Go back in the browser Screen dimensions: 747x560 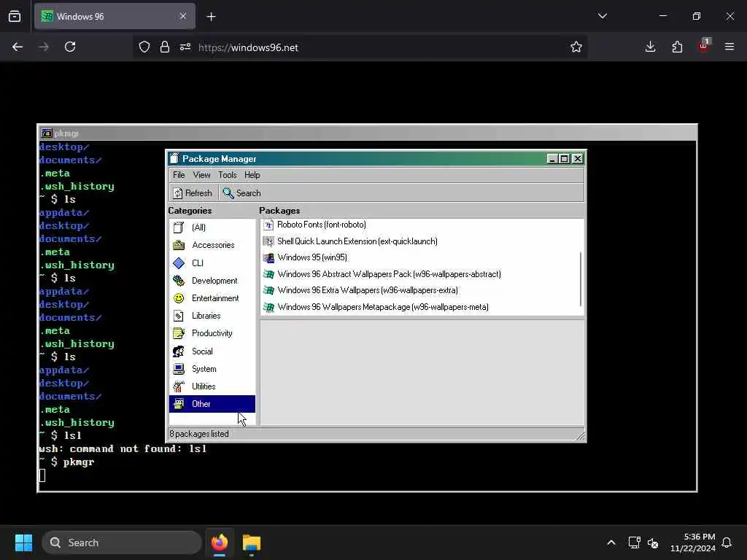(18, 47)
